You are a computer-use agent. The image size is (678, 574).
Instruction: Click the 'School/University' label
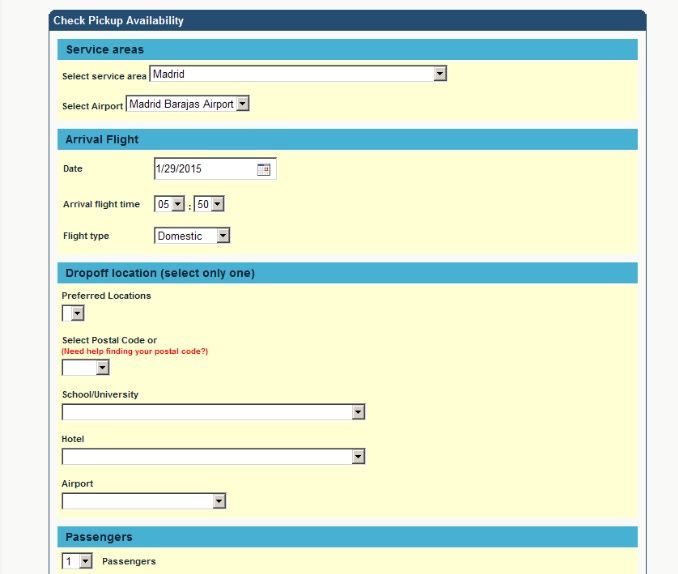click(x=100, y=394)
